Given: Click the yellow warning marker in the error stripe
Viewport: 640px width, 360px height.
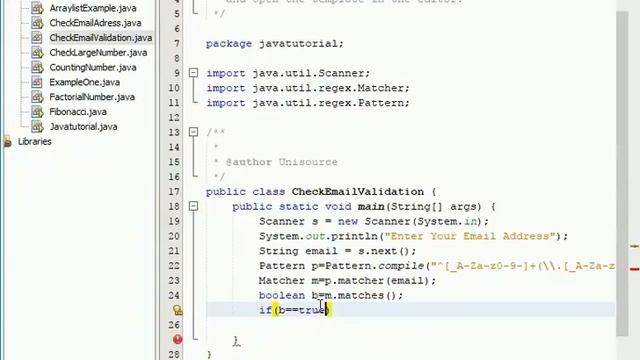Looking at the screenshot, I should (x=634, y=246).
